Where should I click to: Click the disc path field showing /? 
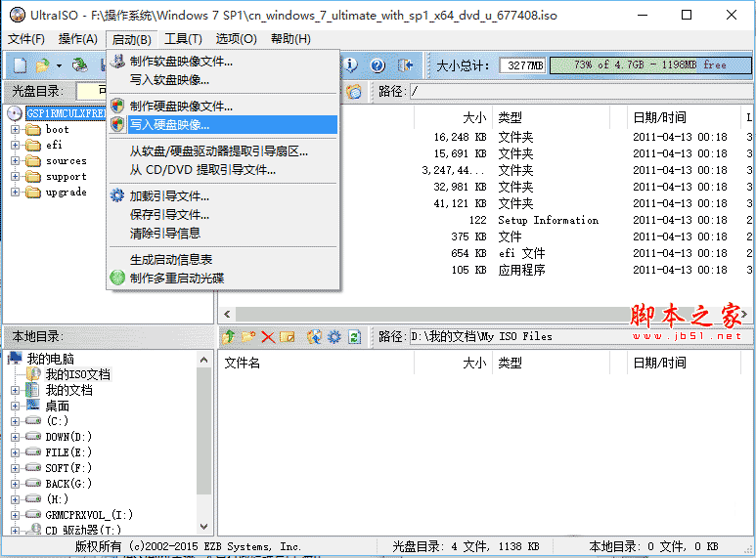tap(581, 92)
